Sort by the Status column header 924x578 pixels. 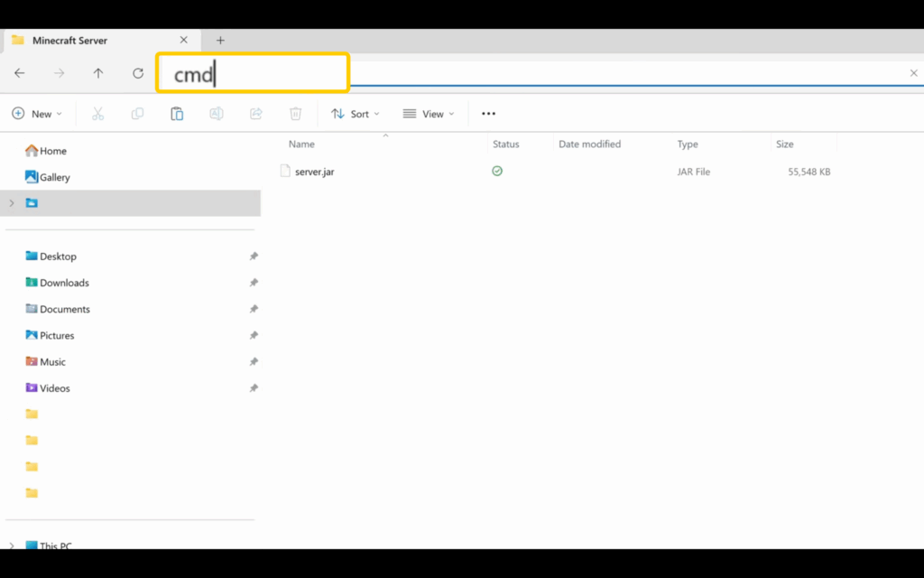(x=505, y=144)
